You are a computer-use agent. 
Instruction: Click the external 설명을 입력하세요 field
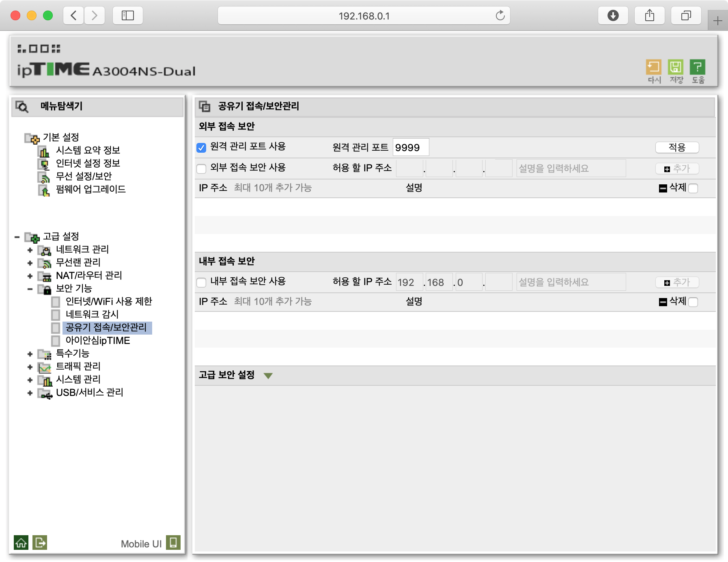(571, 169)
